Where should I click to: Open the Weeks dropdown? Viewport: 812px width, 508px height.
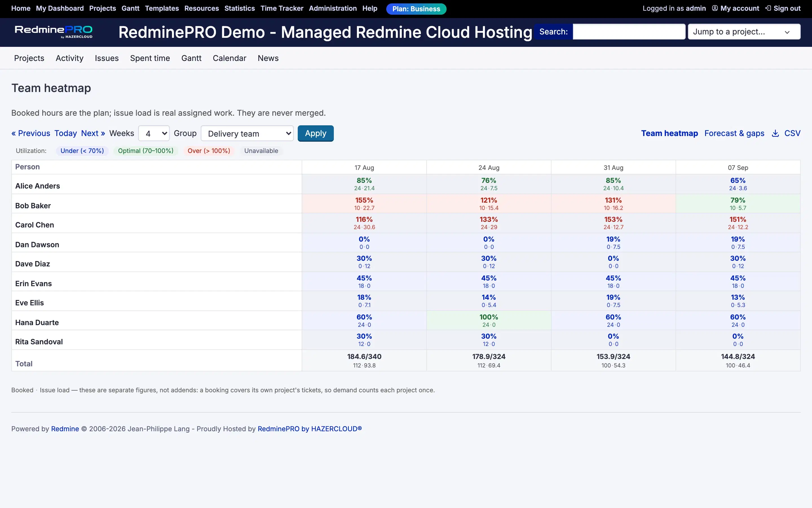click(x=154, y=134)
